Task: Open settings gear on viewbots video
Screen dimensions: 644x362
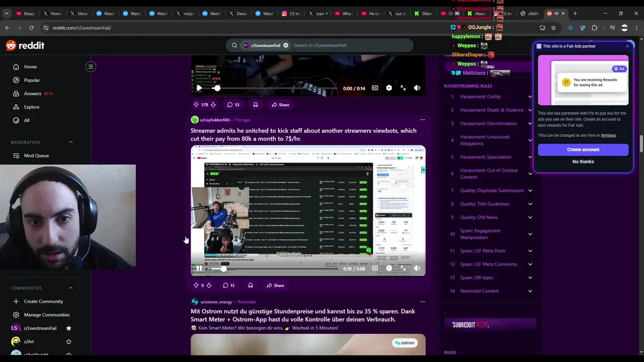Action: (x=389, y=268)
